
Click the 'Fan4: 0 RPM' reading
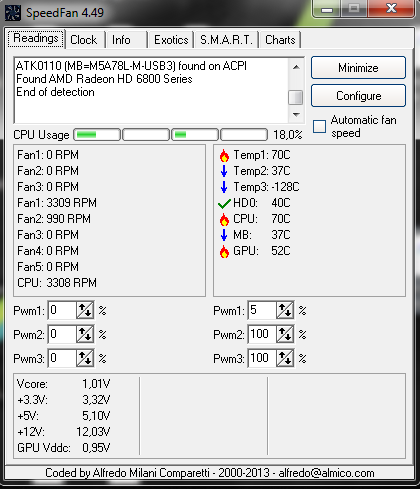tap(48, 251)
